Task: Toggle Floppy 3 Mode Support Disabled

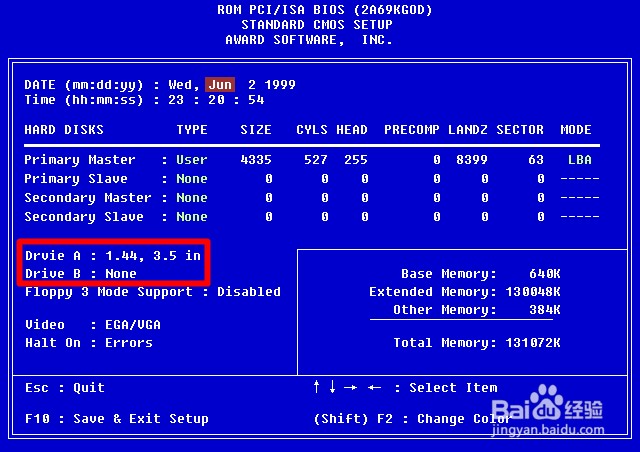Action: (x=249, y=292)
